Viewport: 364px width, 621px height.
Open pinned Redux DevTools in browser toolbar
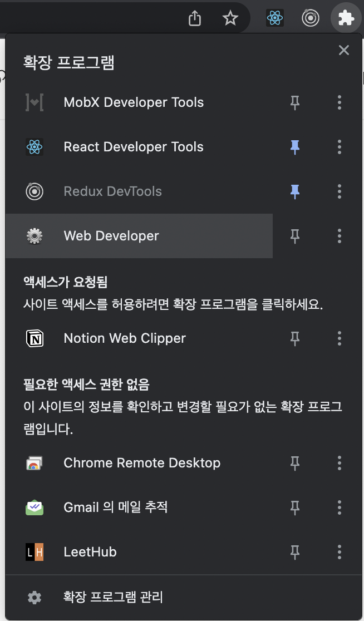click(x=310, y=18)
